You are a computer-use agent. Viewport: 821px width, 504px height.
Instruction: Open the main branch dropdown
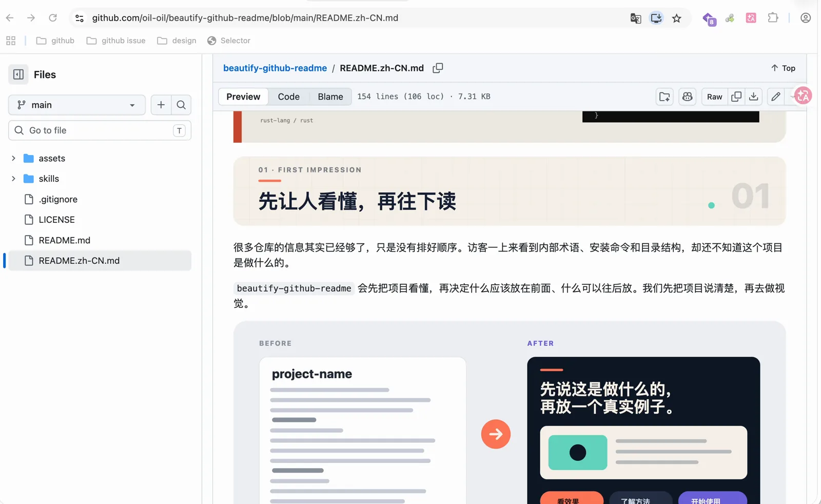click(x=77, y=105)
